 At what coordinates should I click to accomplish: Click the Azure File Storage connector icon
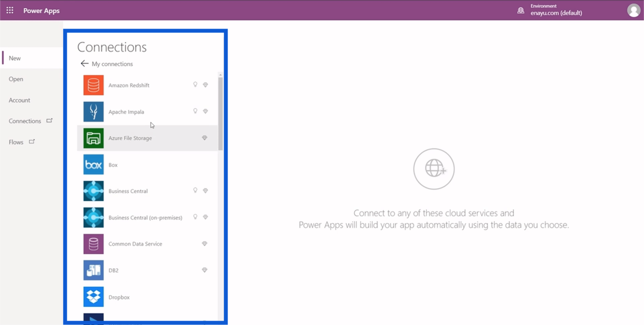point(94,138)
